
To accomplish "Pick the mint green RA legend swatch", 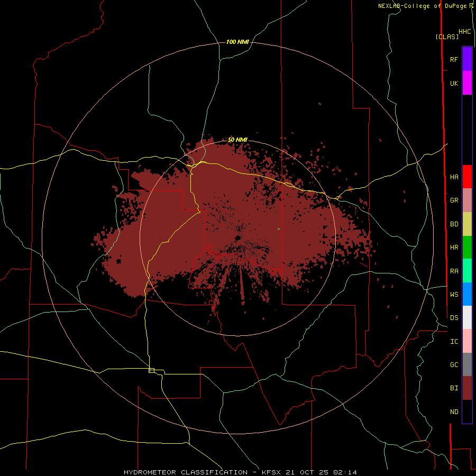I will (x=467, y=271).
